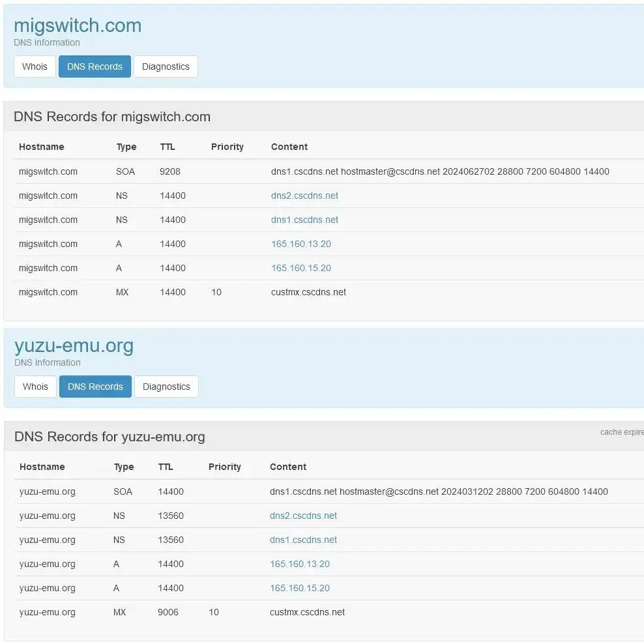Follow the dns1.cscdns.net NS link in the yuzu-emu.org table

point(303,540)
